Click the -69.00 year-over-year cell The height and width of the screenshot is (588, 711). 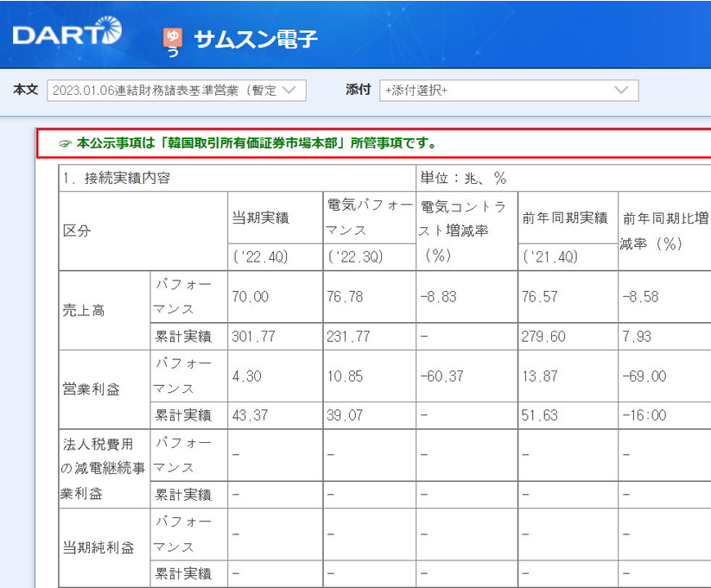click(x=644, y=376)
